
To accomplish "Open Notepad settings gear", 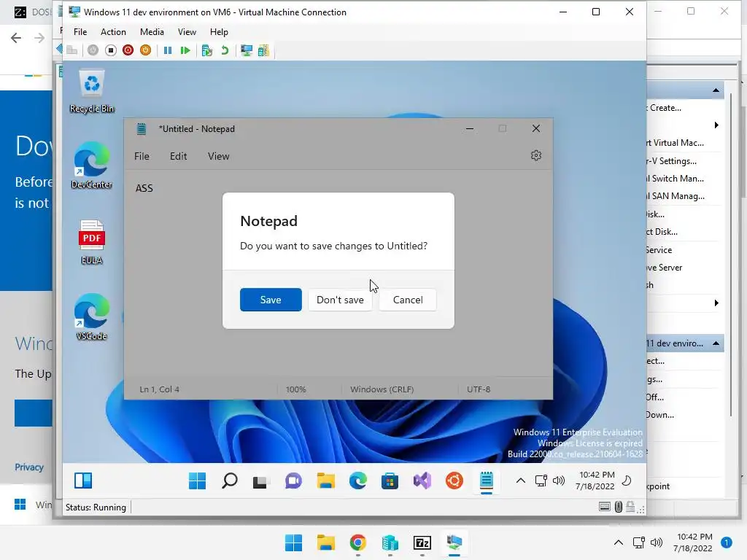I will pyautogui.click(x=536, y=156).
